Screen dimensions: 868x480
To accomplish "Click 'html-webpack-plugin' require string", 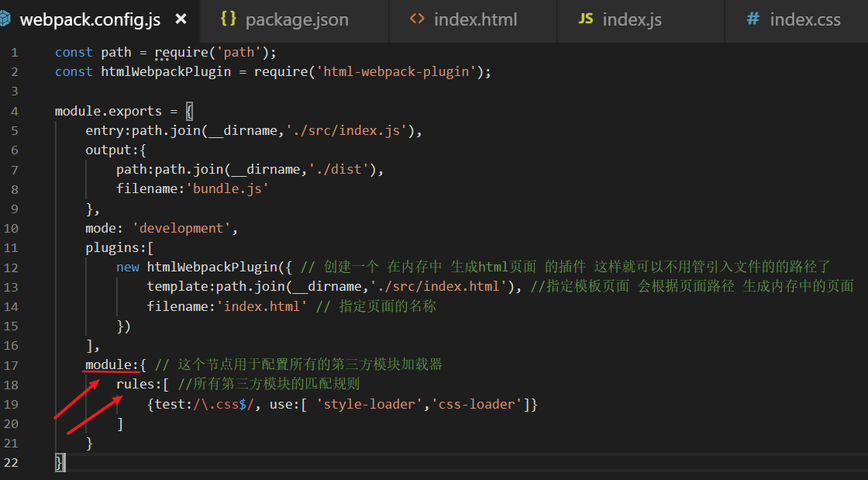I will coord(396,72).
